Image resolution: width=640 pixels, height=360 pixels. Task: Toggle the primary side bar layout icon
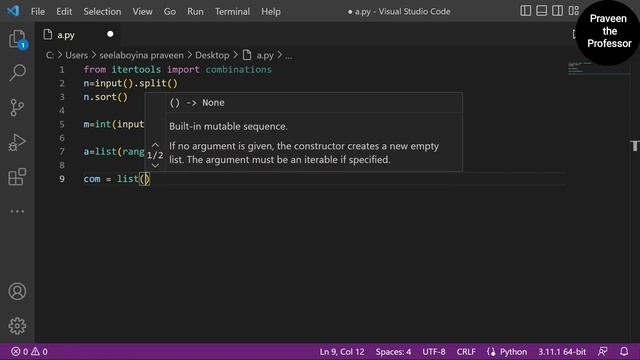coord(526,11)
